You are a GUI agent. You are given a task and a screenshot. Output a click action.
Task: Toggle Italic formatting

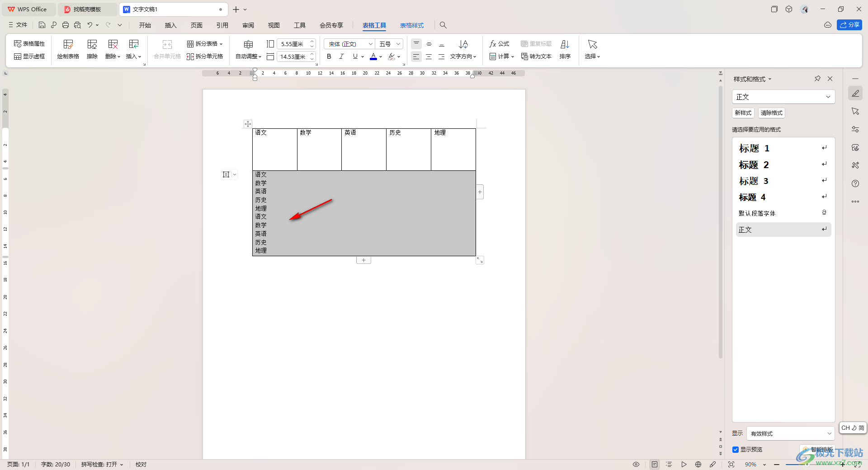click(x=342, y=56)
